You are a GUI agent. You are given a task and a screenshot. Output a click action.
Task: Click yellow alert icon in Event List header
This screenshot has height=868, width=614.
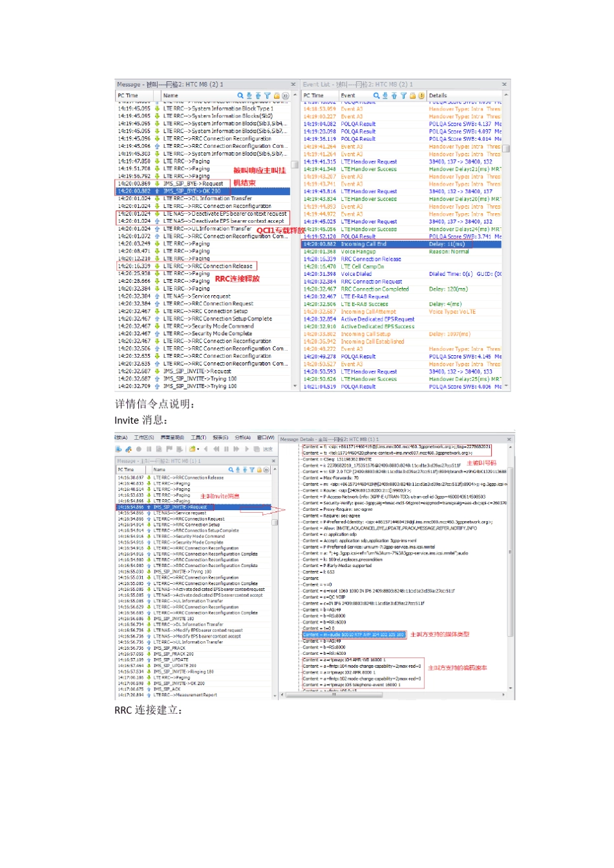(x=421, y=95)
